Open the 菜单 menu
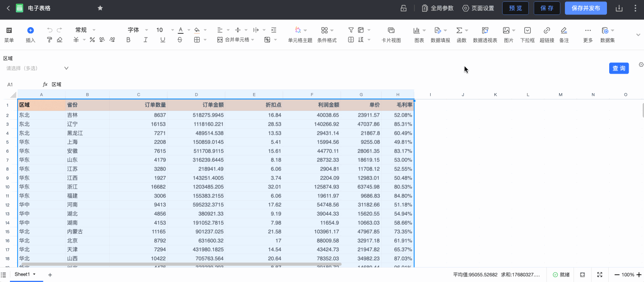 [9, 34]
